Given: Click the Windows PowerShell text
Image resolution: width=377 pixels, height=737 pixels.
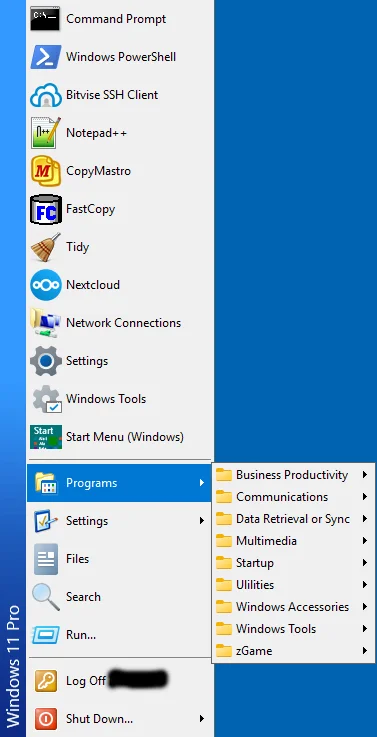Looking at the screenshot, I should pos(121,57).
